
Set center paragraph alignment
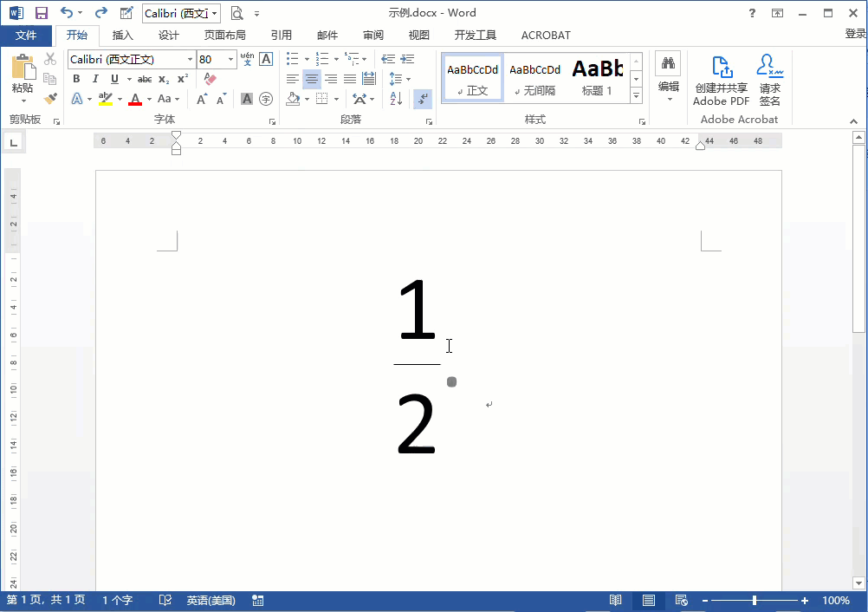click(x=312, y=79)
